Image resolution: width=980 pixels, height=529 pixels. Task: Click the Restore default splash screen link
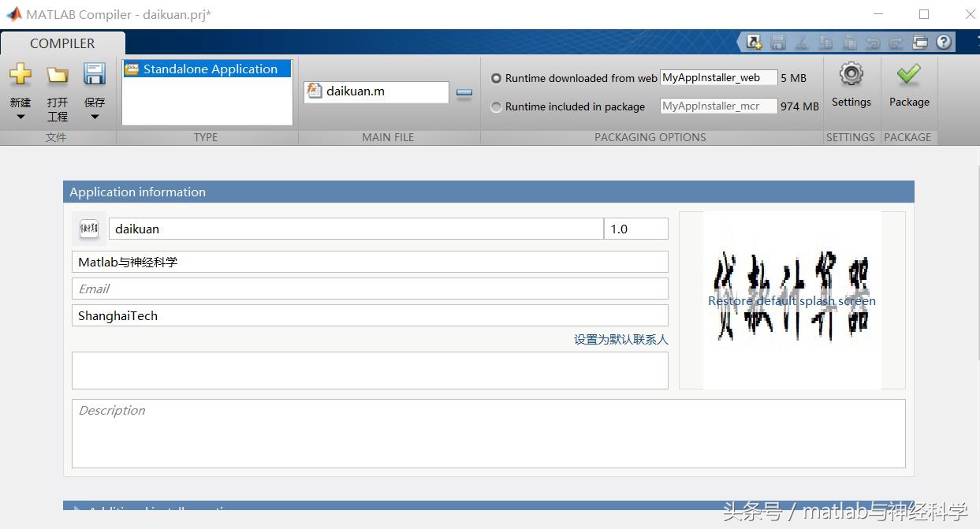(x=792, y=300)
